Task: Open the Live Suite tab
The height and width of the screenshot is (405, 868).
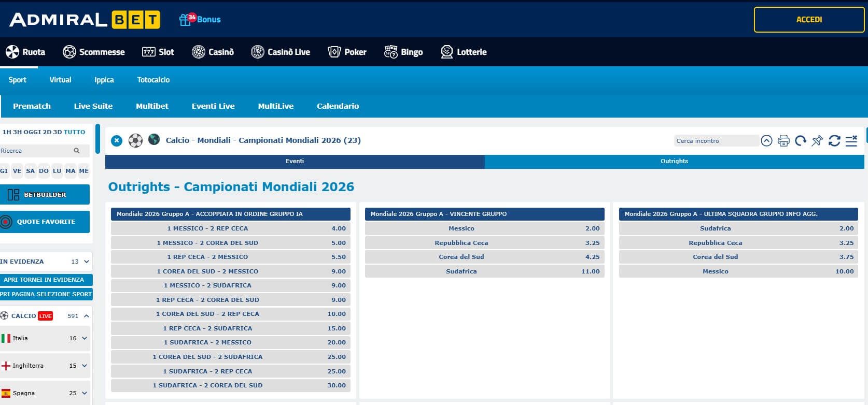Action: [x=93, y=106]
